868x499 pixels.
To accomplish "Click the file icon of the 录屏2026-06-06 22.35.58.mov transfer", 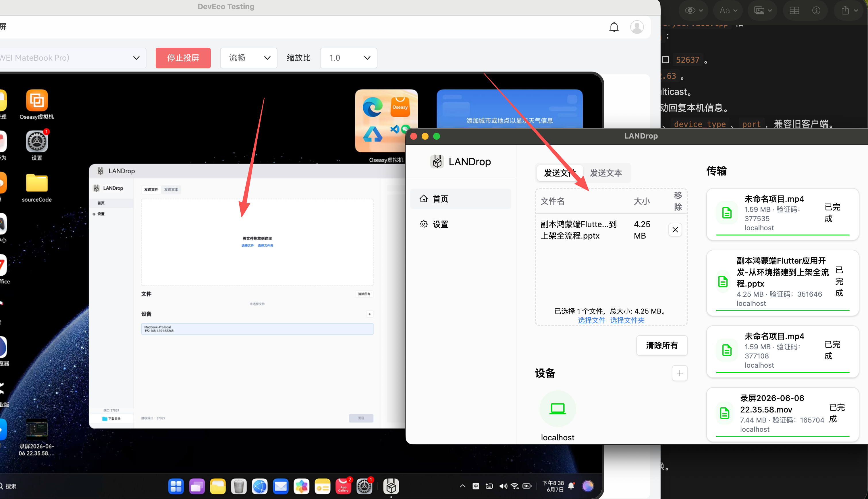I will [x=725, y=413].
